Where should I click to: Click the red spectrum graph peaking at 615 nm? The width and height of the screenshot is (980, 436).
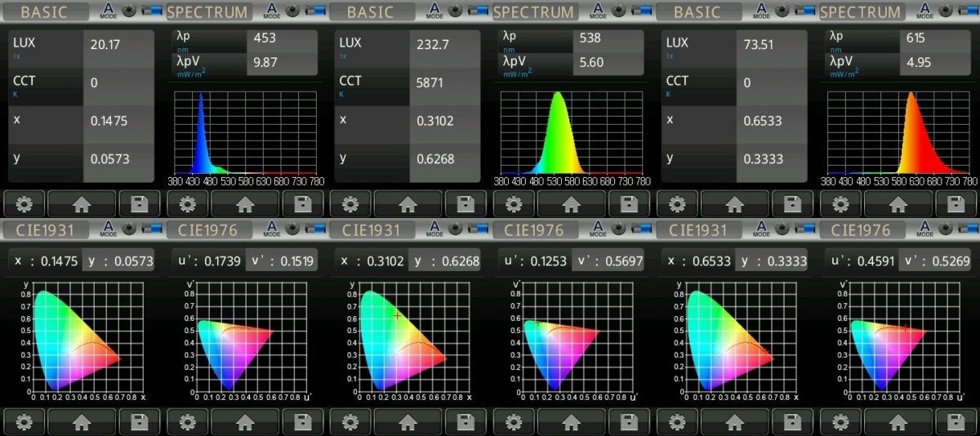point(899,132)
